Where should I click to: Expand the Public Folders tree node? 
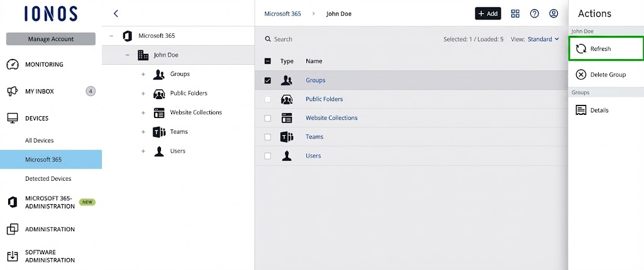pyautogui.click(x=143, y=94)
